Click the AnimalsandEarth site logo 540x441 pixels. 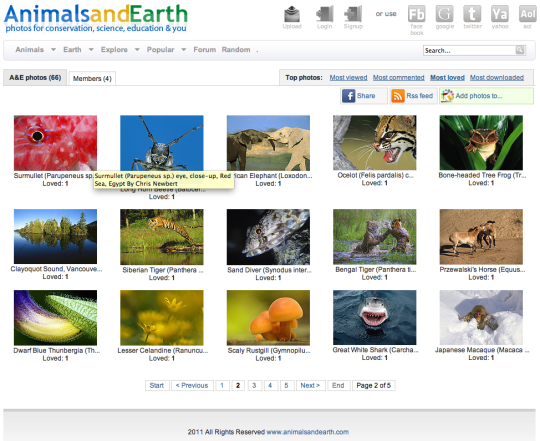click(96, 19)
